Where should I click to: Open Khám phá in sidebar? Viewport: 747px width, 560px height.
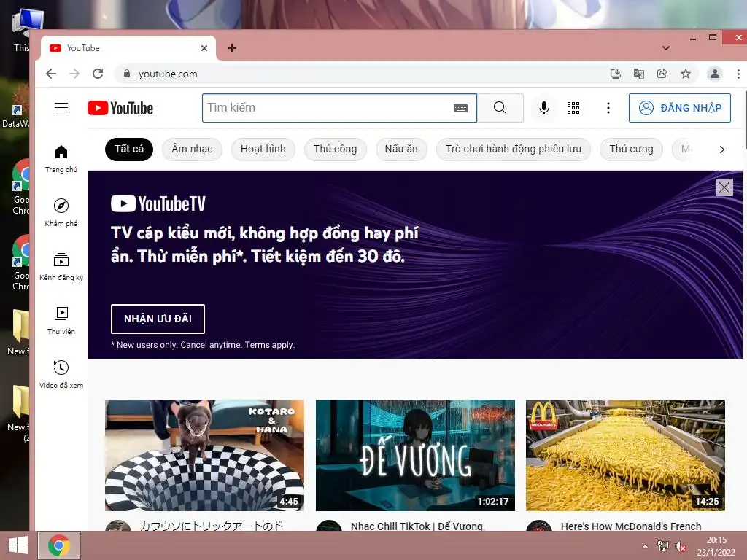(61, 213)
